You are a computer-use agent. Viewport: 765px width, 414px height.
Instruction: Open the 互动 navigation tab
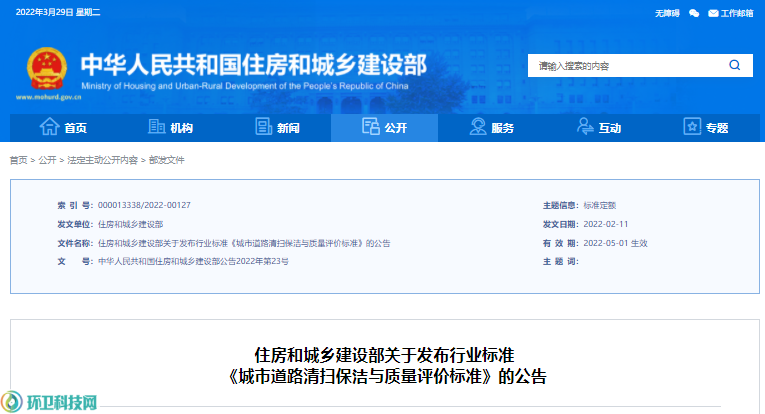599,128
